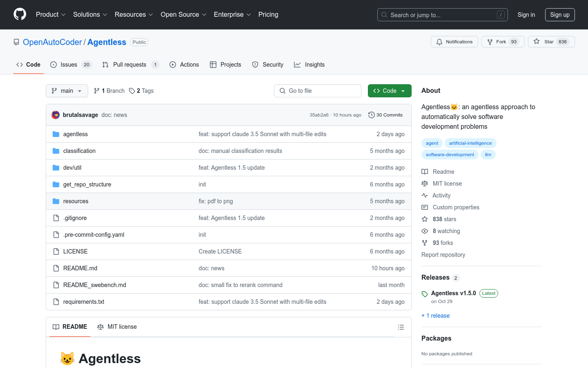Switch to the Pull requests tab
The width and height of the screenshot is (588, 368).
pyautogui.click(x=130, y=65)
